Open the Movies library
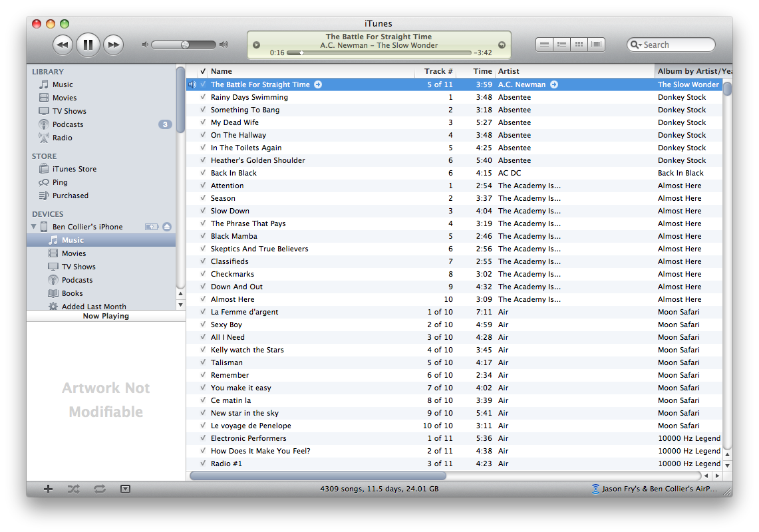The image size is (759, 532). 65,98
